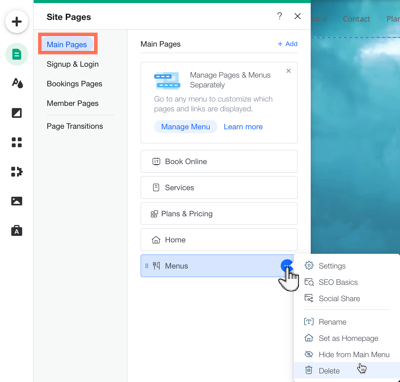The width and height of the screenshot is (400, 382).
Task: Click the help question mark icon
Action: point(279,16)
